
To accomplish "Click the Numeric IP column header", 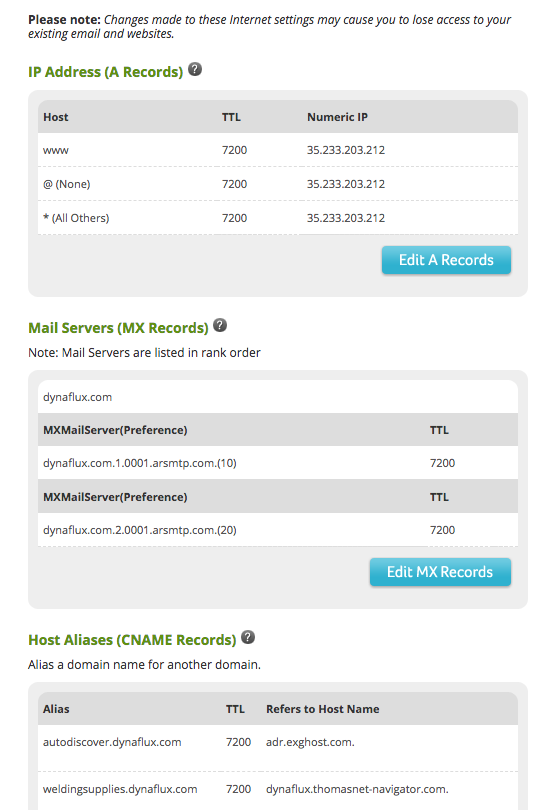I will coord(337,117).
